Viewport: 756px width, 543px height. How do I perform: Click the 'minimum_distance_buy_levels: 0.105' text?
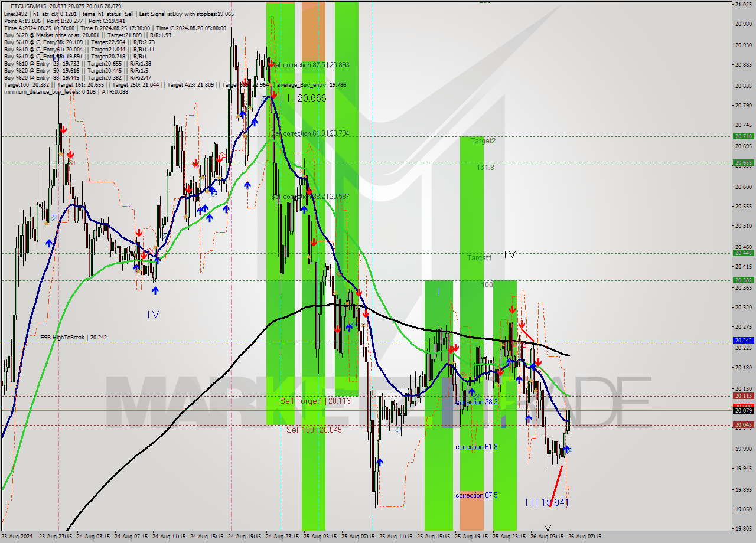50,91
